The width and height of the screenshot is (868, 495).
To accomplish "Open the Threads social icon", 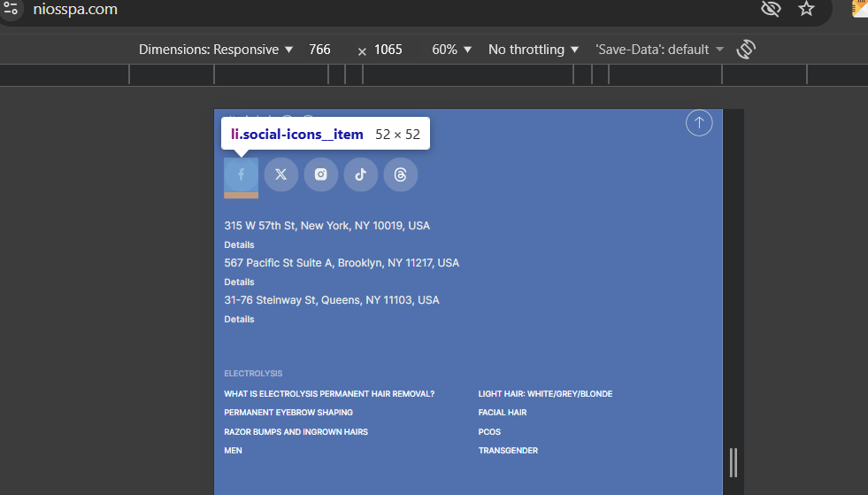I will (400, 174).
